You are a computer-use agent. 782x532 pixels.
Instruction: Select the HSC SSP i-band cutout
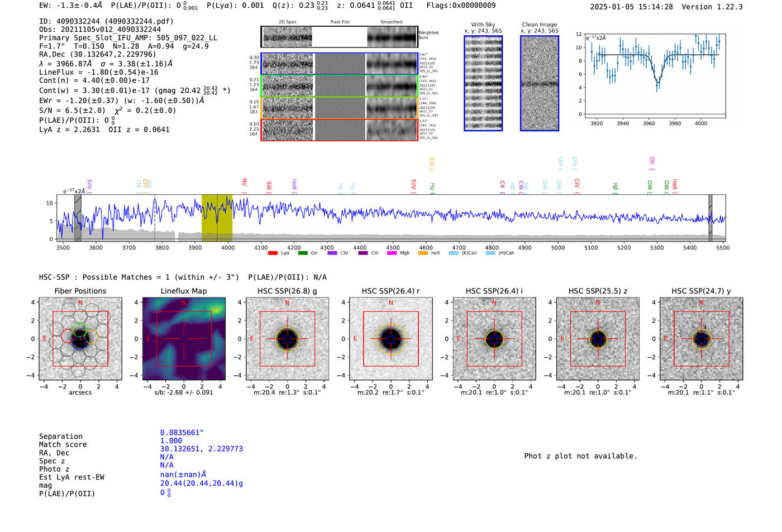(x=494, y=339)
